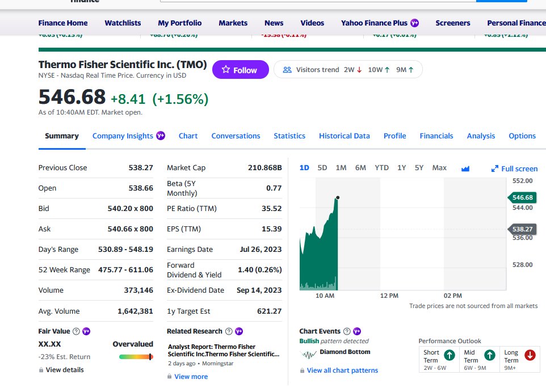Click Fair Value premium plus badge

[x=86, y=331]
